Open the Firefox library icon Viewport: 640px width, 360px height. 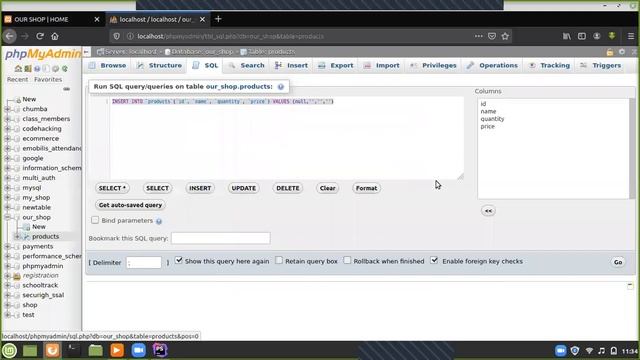567,36
